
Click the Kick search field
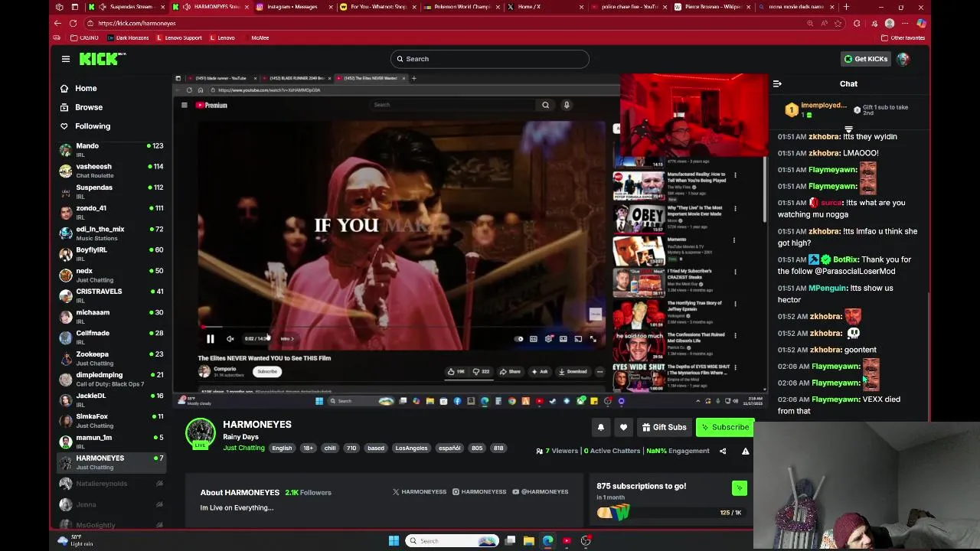coord(490,59)
